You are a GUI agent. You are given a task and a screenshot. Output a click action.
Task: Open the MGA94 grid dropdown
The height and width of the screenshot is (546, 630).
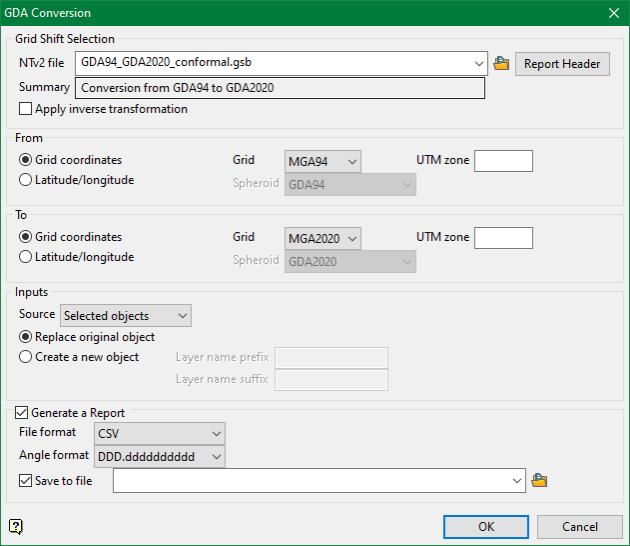click(x=323, y=162)
